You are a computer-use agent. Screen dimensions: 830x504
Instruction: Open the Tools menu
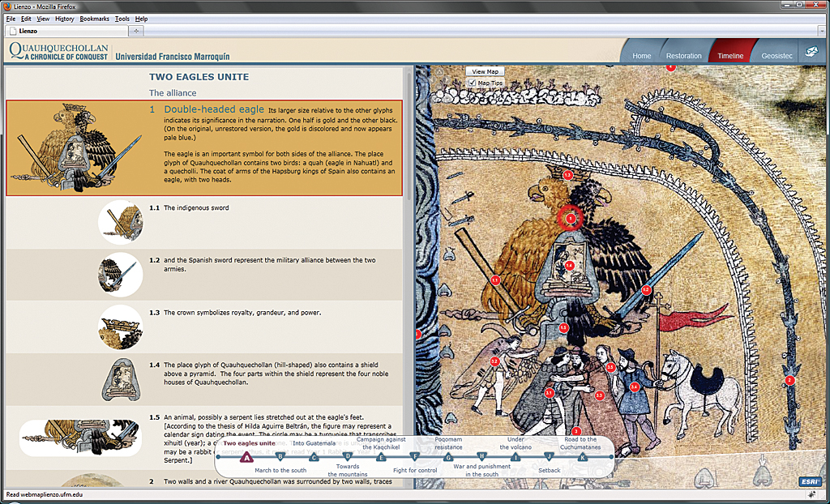click(x=122, y=19)
